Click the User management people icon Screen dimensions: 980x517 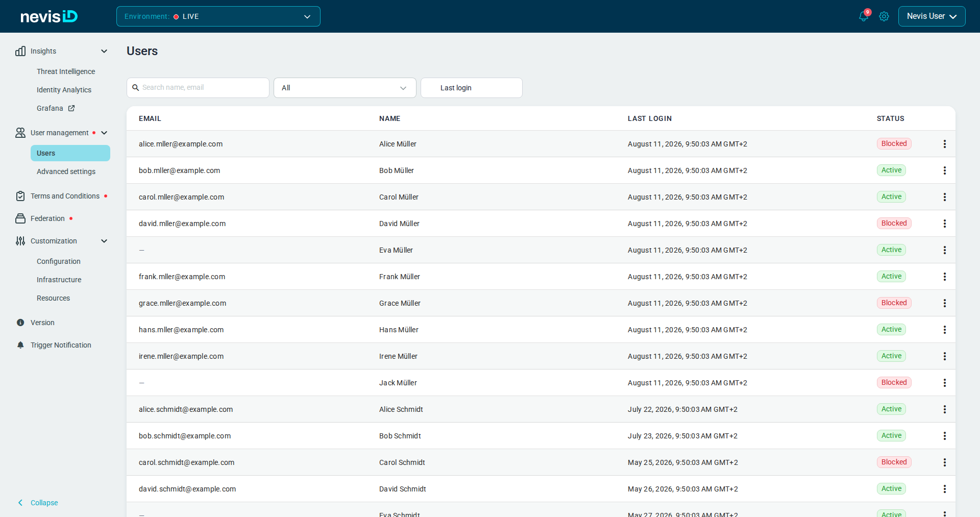point(20,133)
